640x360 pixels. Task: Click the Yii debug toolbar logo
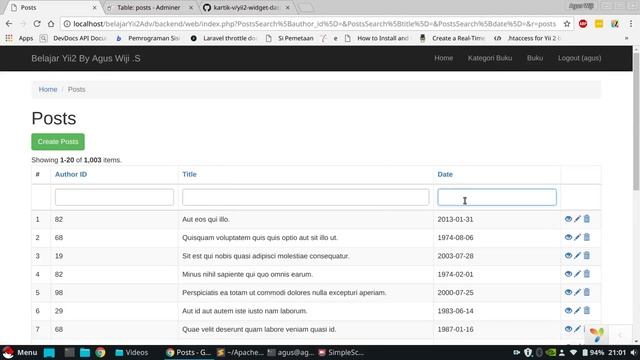pos(597,335)
